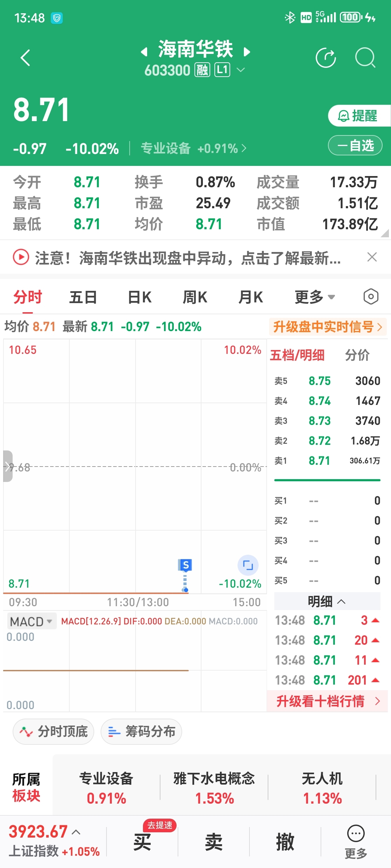Screen dimensions: 391x868
Task: Tap the 13:48 trade row with volume 20
Action: click(327, 640)
